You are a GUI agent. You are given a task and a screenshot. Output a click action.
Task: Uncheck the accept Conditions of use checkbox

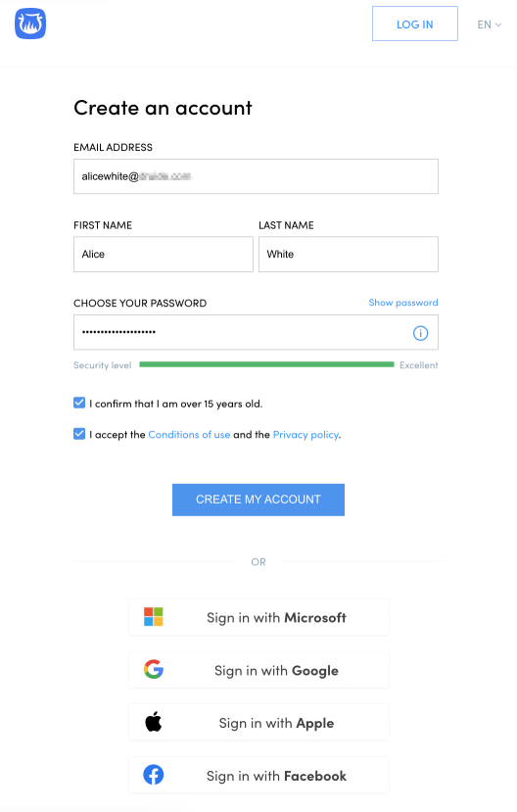click(79, 434)
